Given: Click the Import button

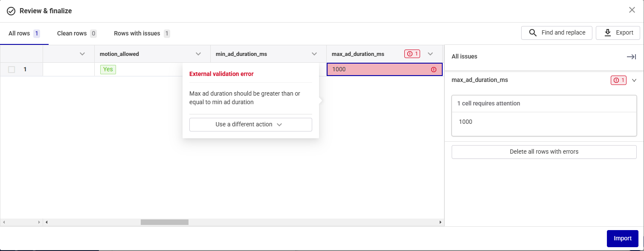Looking at the screenshot, I should pos(622,239).
